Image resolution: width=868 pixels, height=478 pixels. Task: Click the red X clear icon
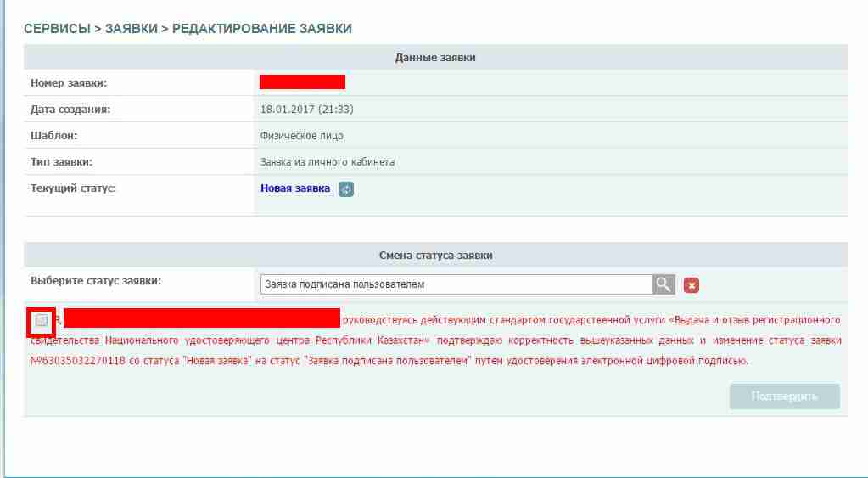[692, 285]
